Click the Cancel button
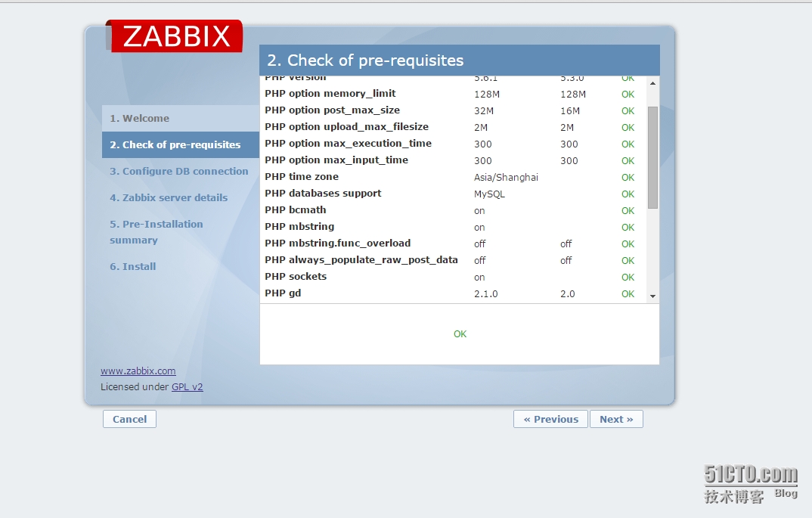812x518 pixels. click(x=129, y=419)
